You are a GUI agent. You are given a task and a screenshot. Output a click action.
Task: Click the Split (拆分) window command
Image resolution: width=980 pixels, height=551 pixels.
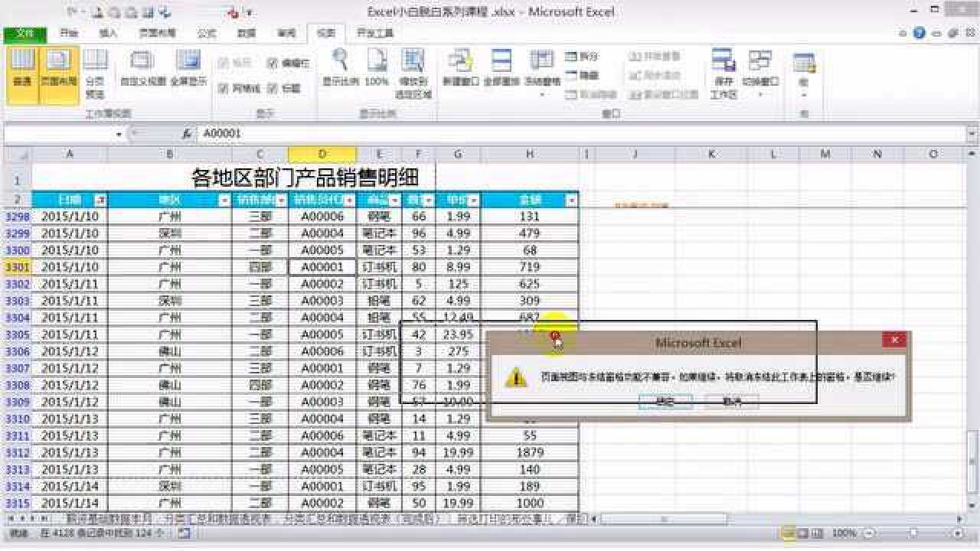point(581,57)
